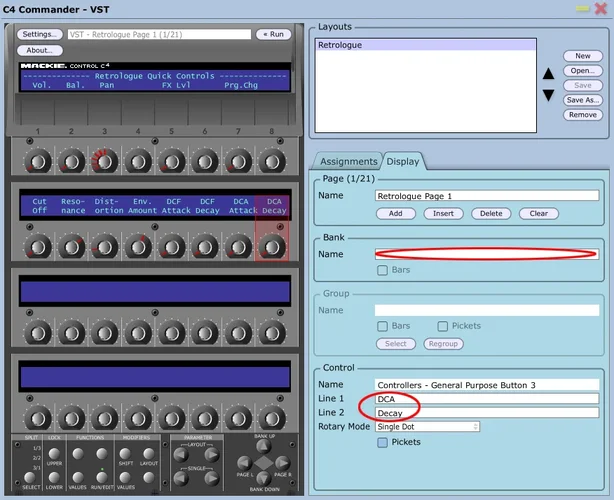Click the Control Name field
The width and height of the screenshot is (614, 500).
[x=487, y=385]
